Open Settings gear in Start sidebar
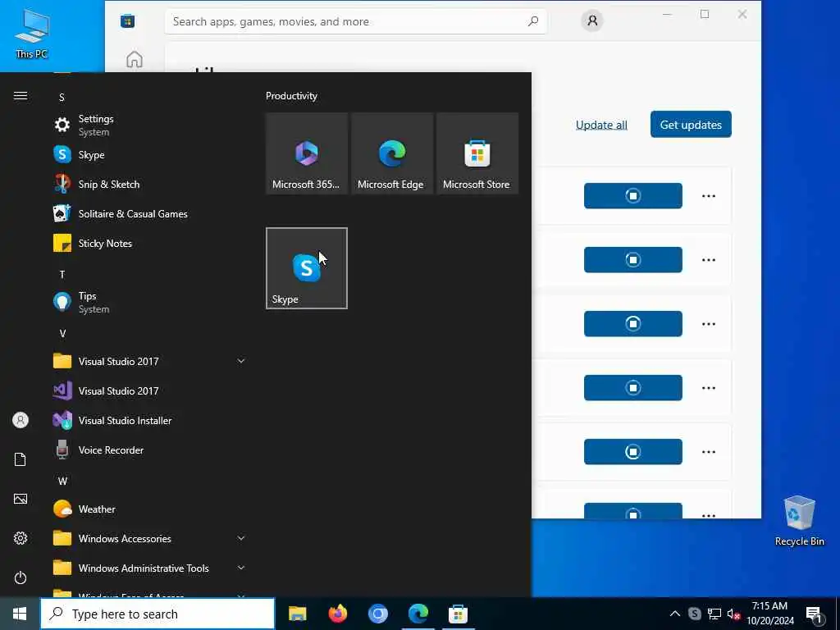Viewport: 840px width, 630px height. [21, 538]
